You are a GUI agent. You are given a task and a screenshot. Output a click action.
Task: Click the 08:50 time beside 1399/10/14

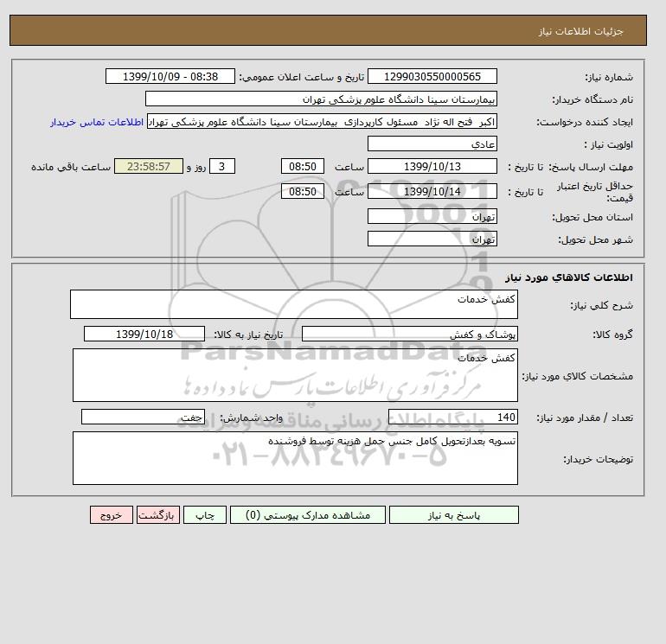[x=303, y=191]
